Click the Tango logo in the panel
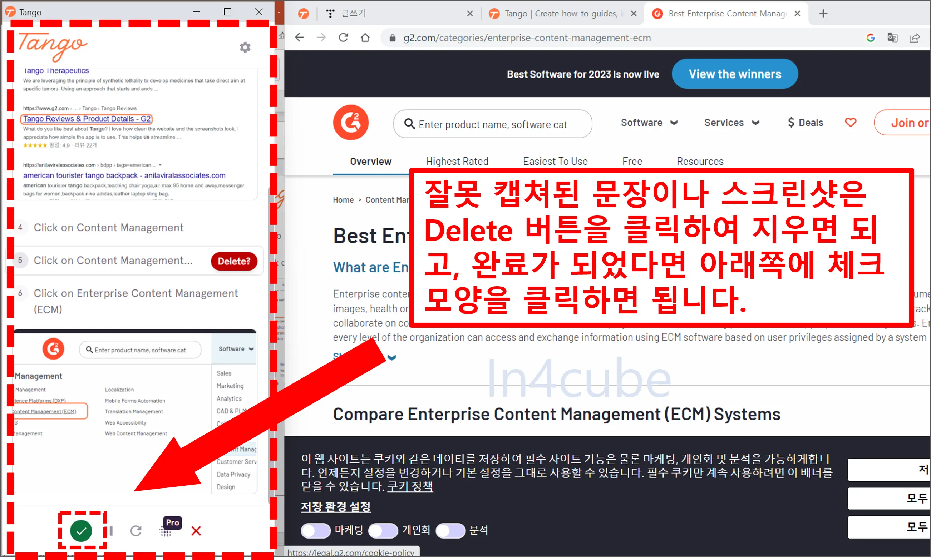This screenshot has height=560, width=931. [53, 46]
